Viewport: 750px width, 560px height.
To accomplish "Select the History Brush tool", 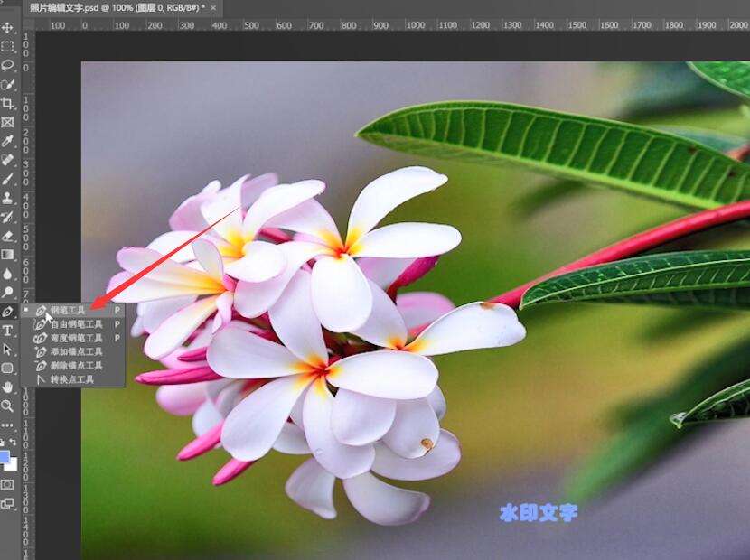I will click(7, 217).
